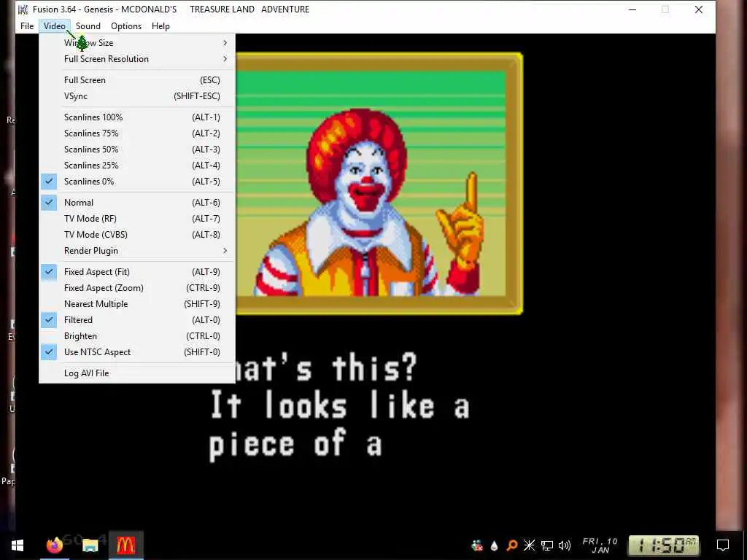This screenshot has height=560, width=747.
Task: Enable Scanlines 25%
Action: [137, 166]
